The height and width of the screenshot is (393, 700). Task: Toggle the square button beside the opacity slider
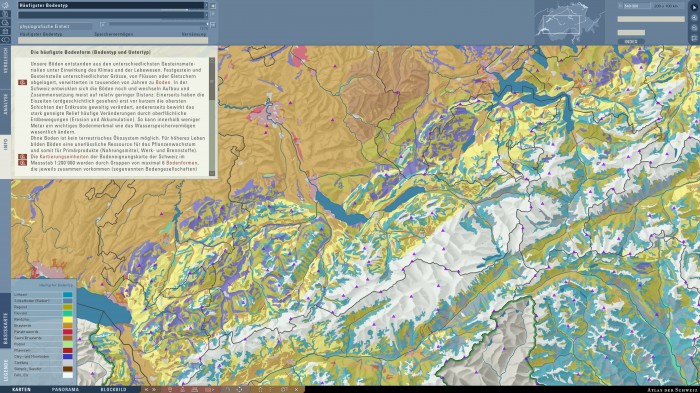pyautogui.click(x=213, y=25)
